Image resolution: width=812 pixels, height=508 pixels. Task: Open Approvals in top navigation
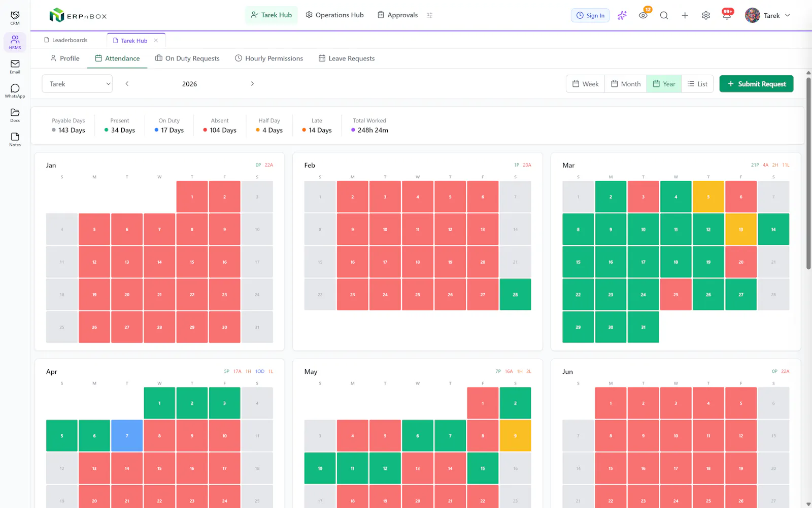(x=397, y=15)
